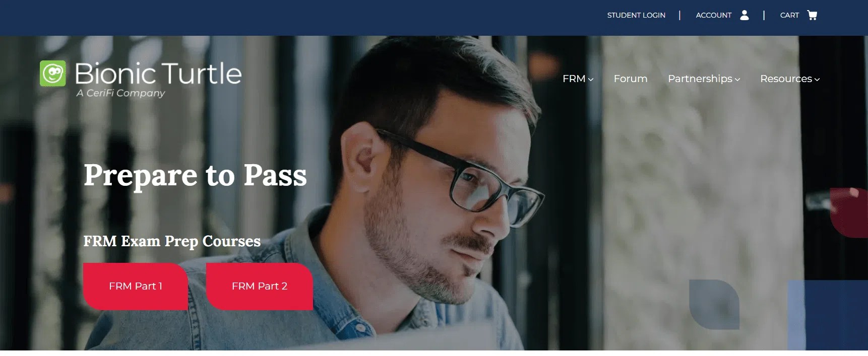Open the Forum menu item
The height and width of the screenshot is (356, 868).
coord(631,79)
